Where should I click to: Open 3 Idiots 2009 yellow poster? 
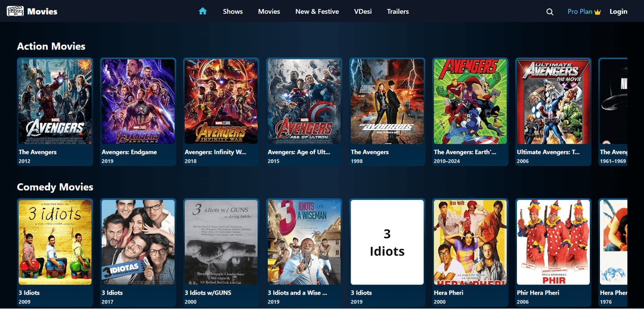[x=55, y=242]
